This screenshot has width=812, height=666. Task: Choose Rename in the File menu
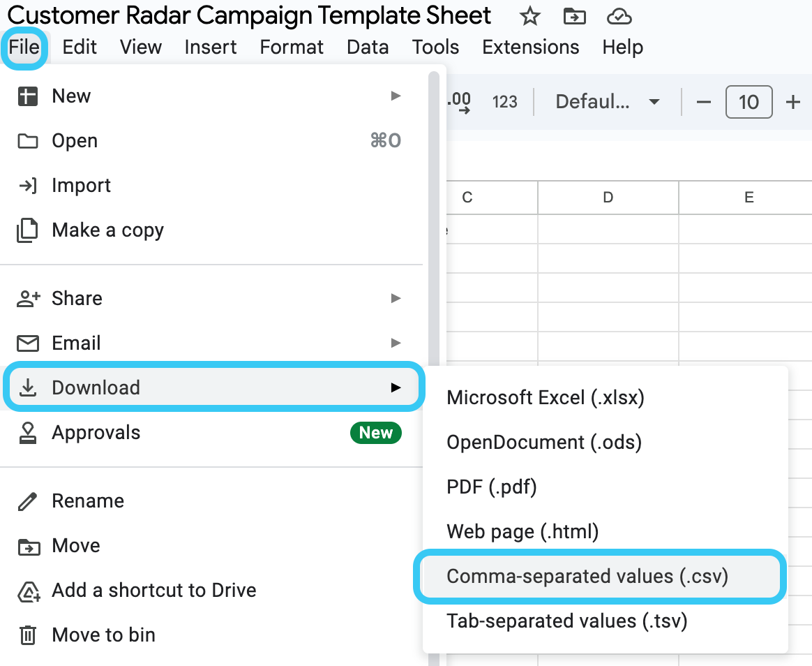tap(211, 501)
